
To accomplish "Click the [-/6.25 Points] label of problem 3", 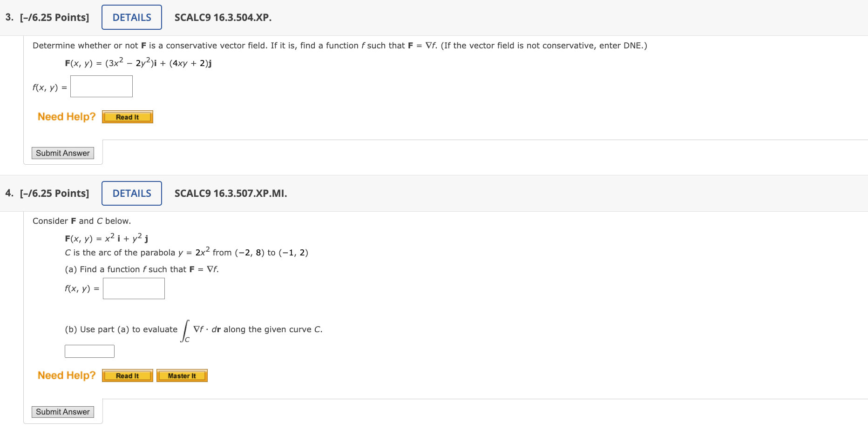I will (x=54, y=17).
